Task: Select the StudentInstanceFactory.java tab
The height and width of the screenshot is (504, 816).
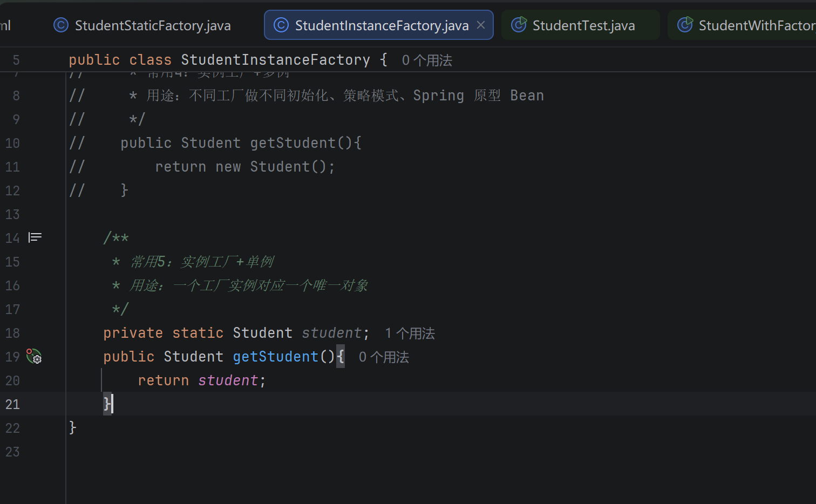Action: tap(379, 25)
